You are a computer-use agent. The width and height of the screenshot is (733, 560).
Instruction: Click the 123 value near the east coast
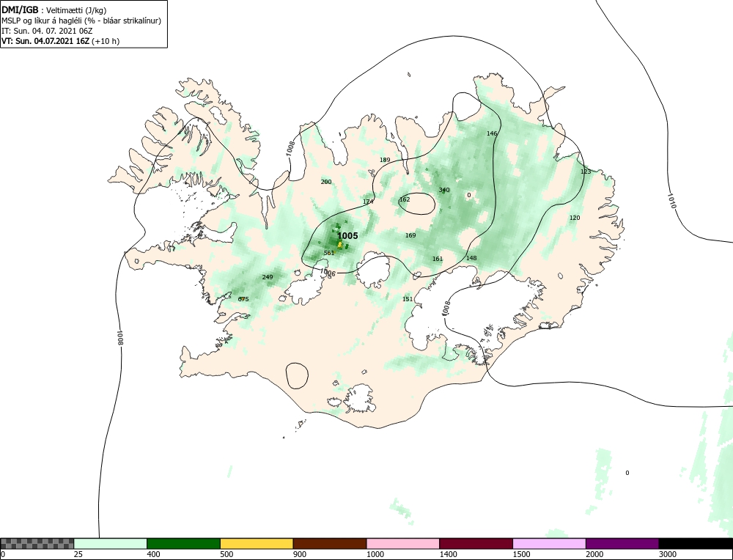[586, 172]
